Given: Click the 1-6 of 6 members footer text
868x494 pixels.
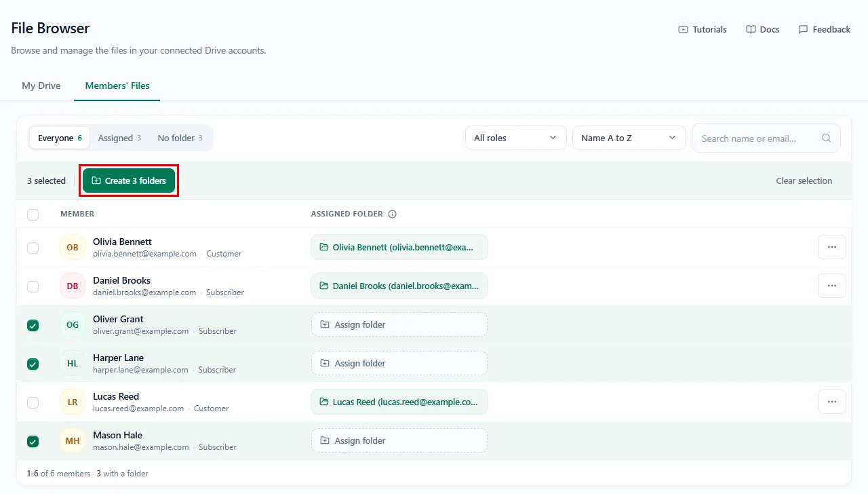Looking at the screenshot, I should 58,474.
